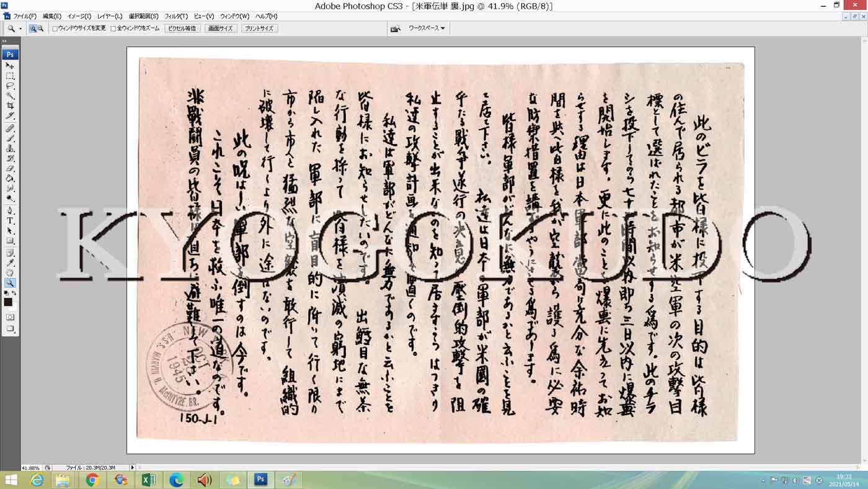Select the Notes tool
This screenshot has height=489, width=868.
coord(10,253)
